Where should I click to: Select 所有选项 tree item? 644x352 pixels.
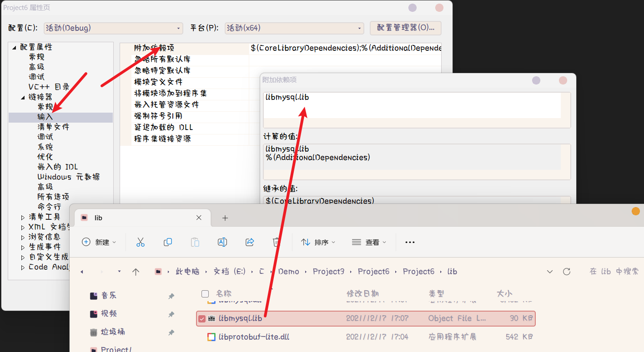pyautogui.click(x=53, y=197)
